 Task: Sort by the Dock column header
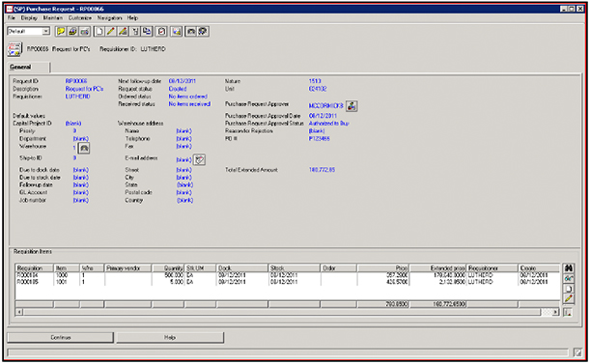[242, 268]
